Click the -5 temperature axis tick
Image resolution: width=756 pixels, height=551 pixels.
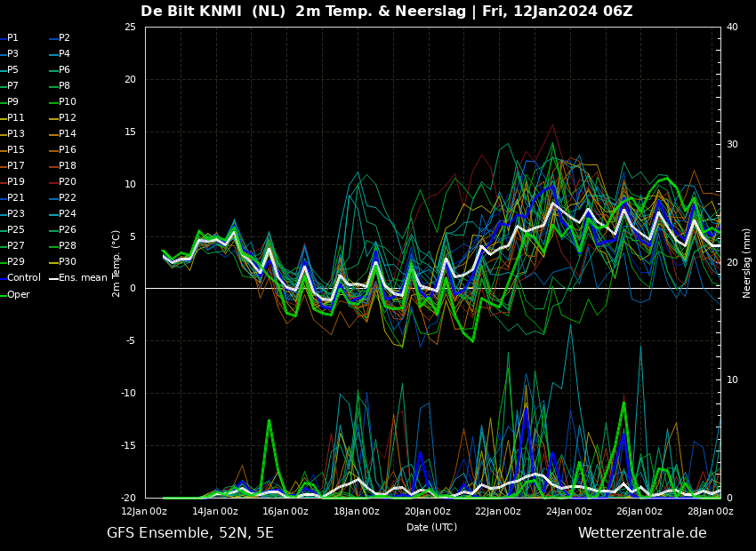coord(131,341)
